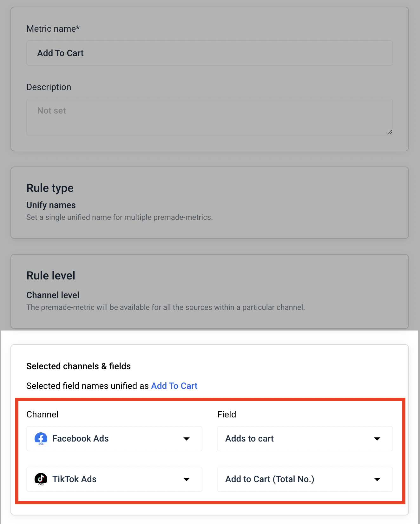Click the dropdown arrow beside Facebook Ads
This screenshot has width=420, height=524.
point(187,439)
